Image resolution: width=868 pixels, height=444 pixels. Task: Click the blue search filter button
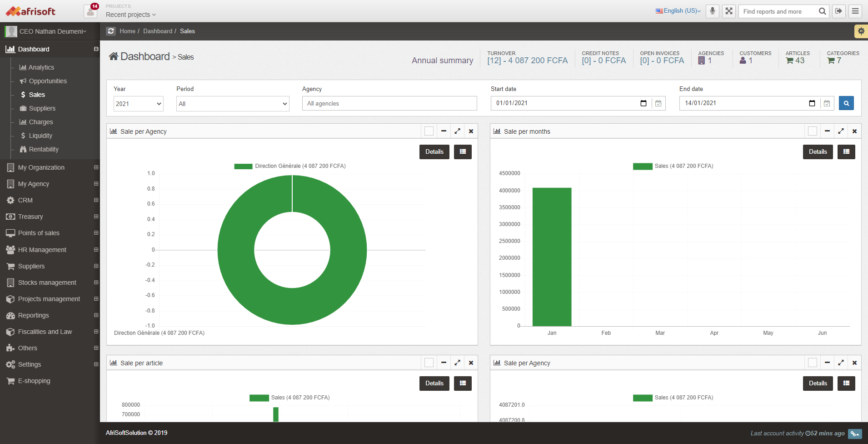point(846,103)
